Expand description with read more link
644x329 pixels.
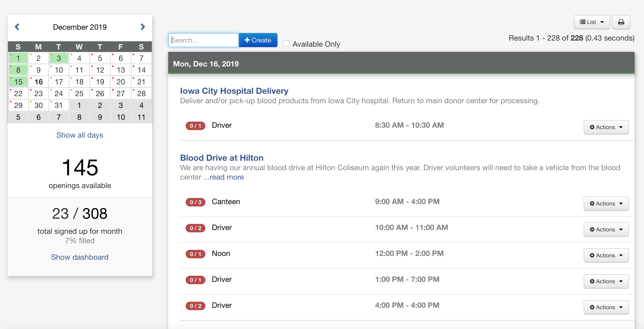(x=227, y=177)
